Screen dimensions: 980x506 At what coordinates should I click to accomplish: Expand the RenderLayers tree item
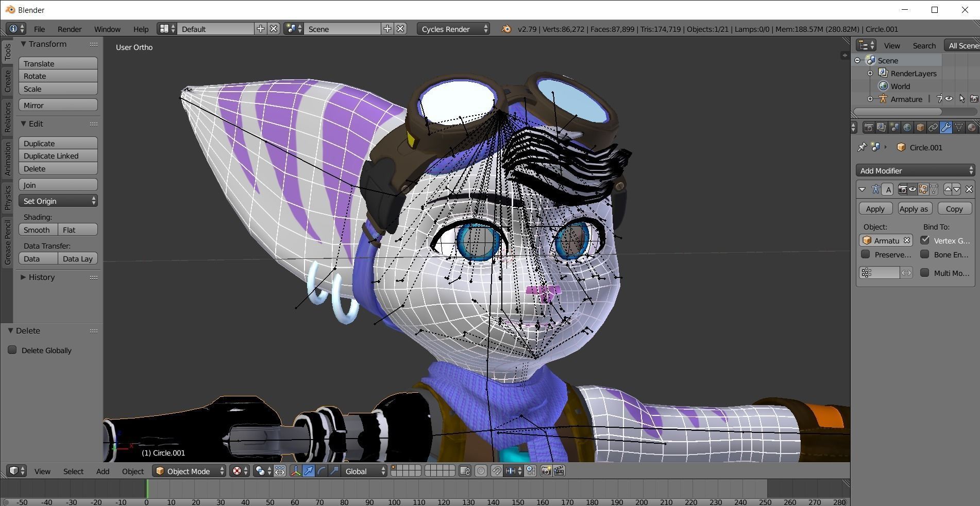(x=870, y=73)
